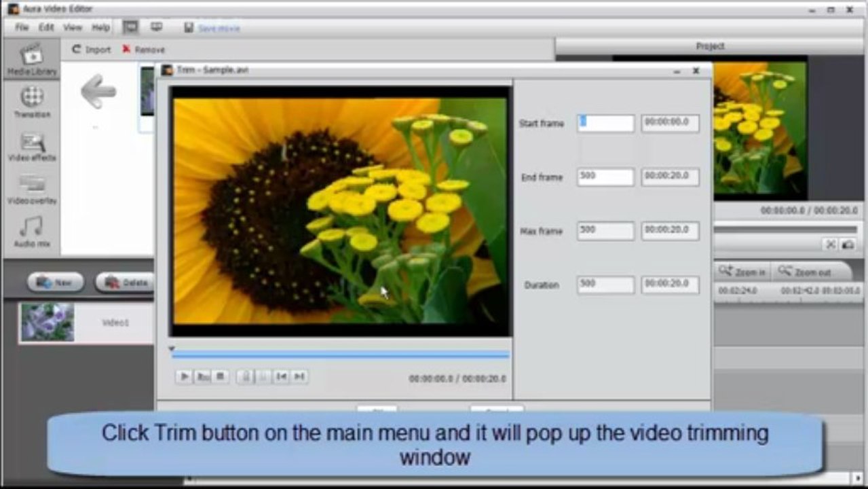The width and height of the screenshot is (868, 489).
Task: Open the Video overlay panel
Action: pos(32,189)
